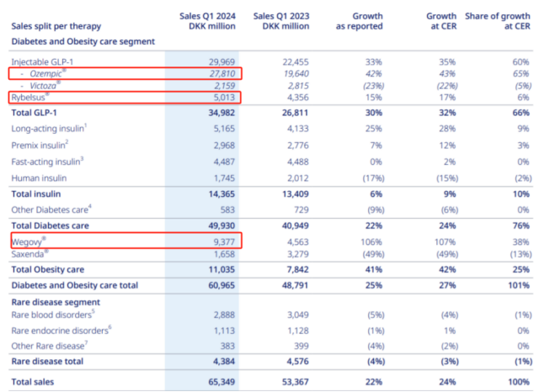The height and width of the screenshot is (392, 539).
Task: Select Ozempic Q1 2024 sales 27,810
Action: pos(222,74)
